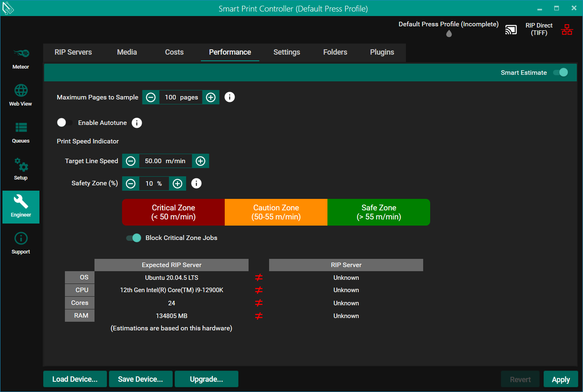Toggle the Smart Estimate switch
The height and width of the screenshot is (392, 583).
(x=560, y=72)
